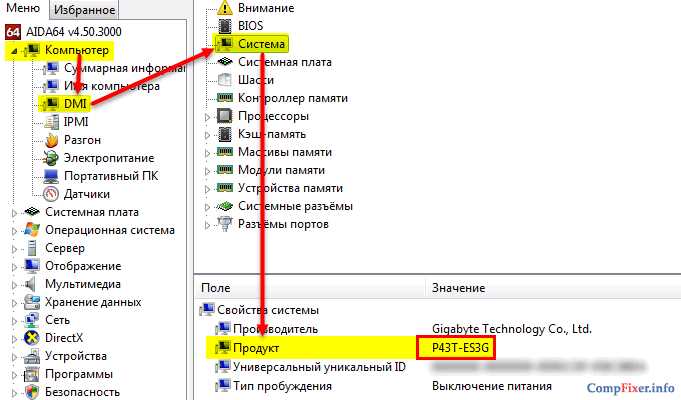This screenshot has height=400, width=681.
Task: Open the Хранение данных drive icon
Action: pyautogui.click(x=32, y=302)
